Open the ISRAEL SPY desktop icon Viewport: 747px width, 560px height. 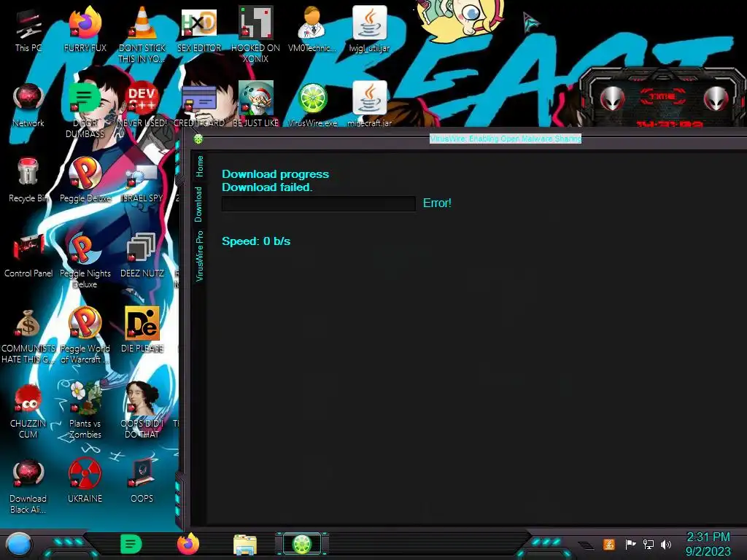(142, 183)
